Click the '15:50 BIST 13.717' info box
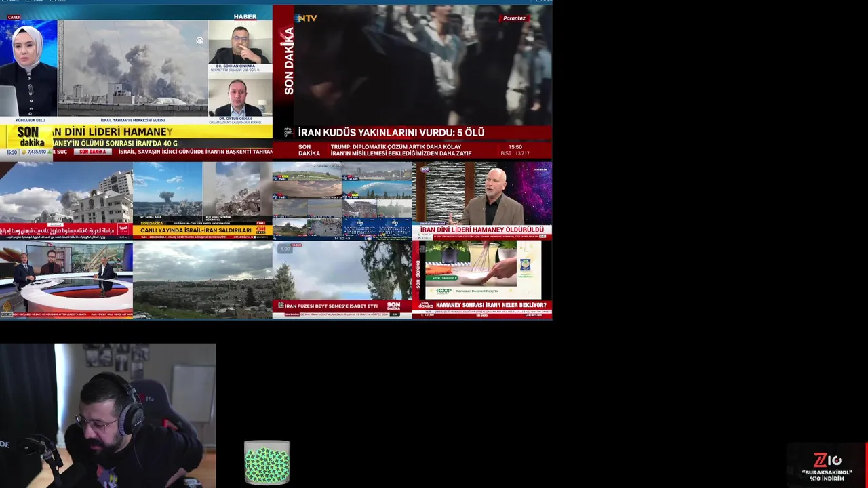Screen dimensions: 868x488 [x=515, y=150]
